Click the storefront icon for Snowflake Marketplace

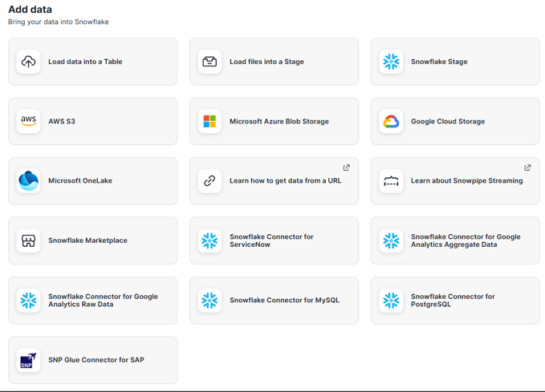29,240
